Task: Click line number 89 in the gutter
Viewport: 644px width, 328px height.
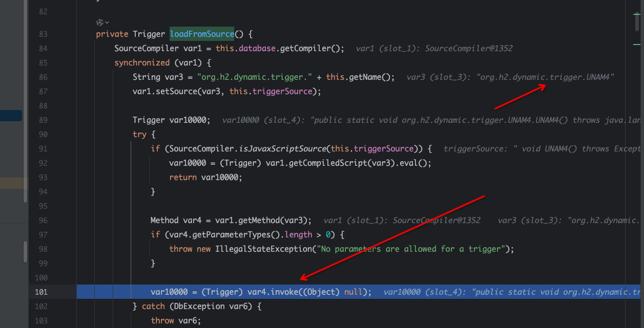Action: point(43,120)
